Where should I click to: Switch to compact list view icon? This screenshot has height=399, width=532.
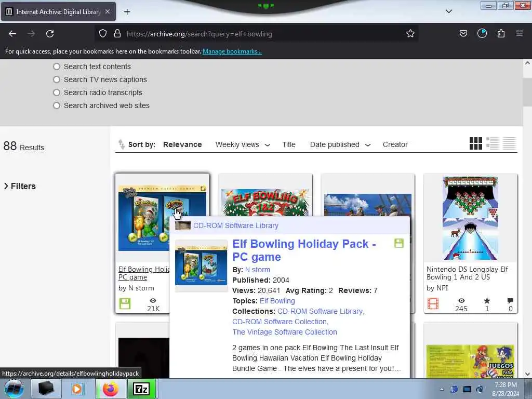point(509,143)
